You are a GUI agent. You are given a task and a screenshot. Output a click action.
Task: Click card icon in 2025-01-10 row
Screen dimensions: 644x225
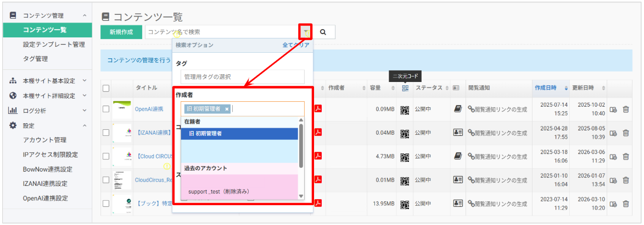click(457, 179)
